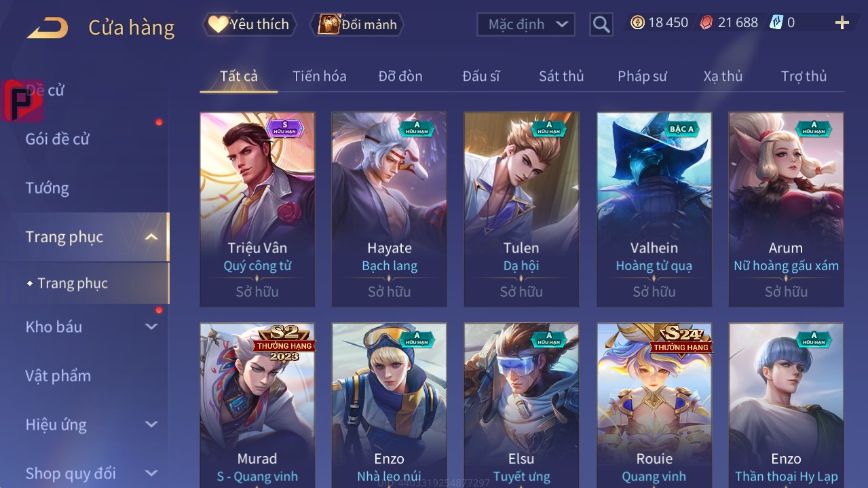Open Yêu thích heart favorites
Screen dimensions: 868x488
(250, 24)
